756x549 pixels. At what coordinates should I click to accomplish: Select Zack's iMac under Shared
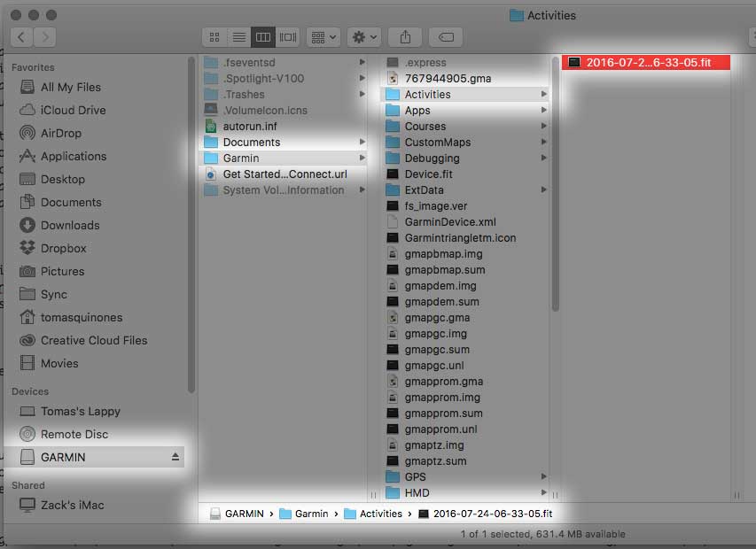pos(61,506)
